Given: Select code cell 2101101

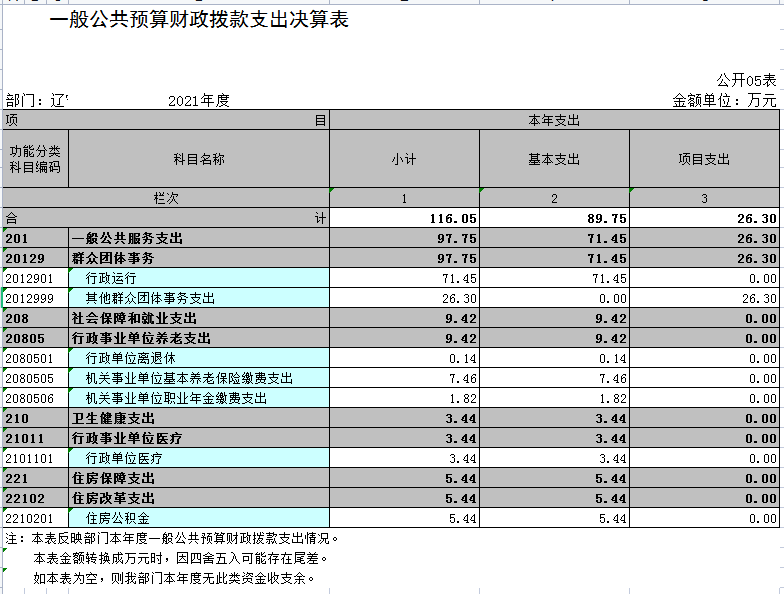Looking at the screenshot, I should (x=36, y=458).
